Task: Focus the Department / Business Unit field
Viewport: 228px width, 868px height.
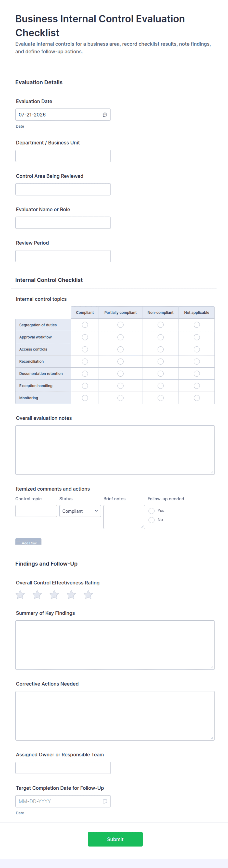Action: point(63,156)
